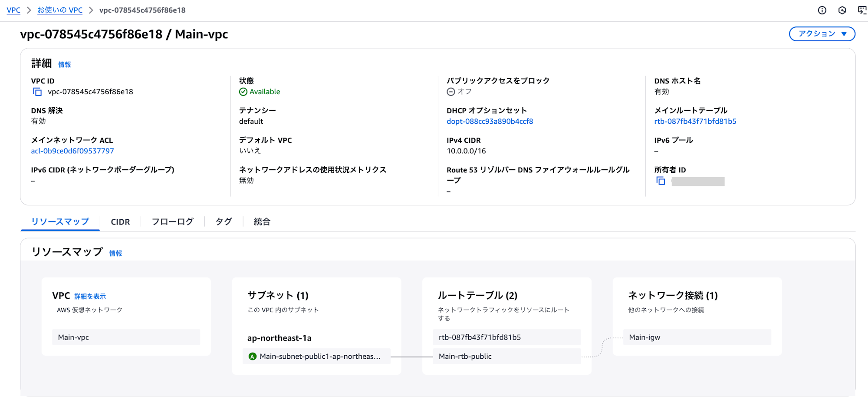The height and width of the screenshot is (403, 868).
Task: Click the ネットワーク接続 (1) card heading
Action: pyautogui.click(x=673, y=296)
